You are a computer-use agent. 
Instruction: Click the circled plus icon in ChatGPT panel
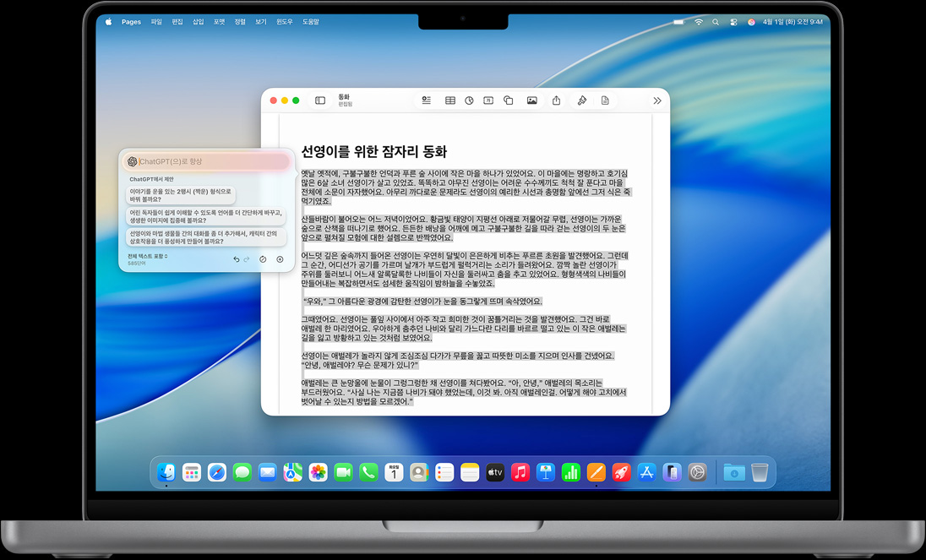pyautogui.click(x=280, y=259)
